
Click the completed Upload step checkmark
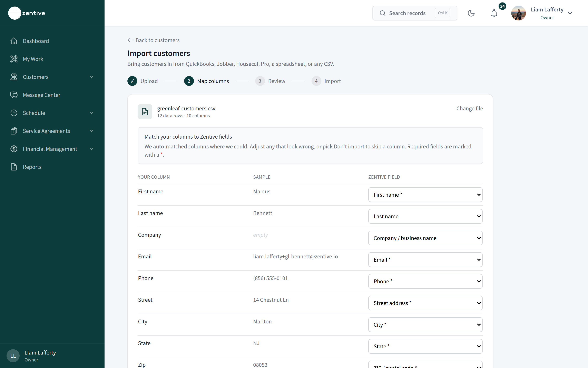coord(132,81)
